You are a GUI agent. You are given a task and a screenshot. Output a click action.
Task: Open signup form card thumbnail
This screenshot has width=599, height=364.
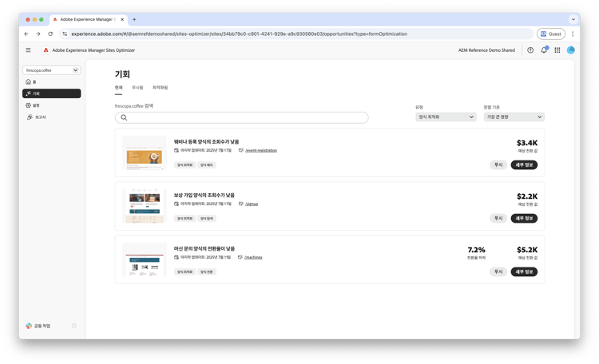[145, 206]
